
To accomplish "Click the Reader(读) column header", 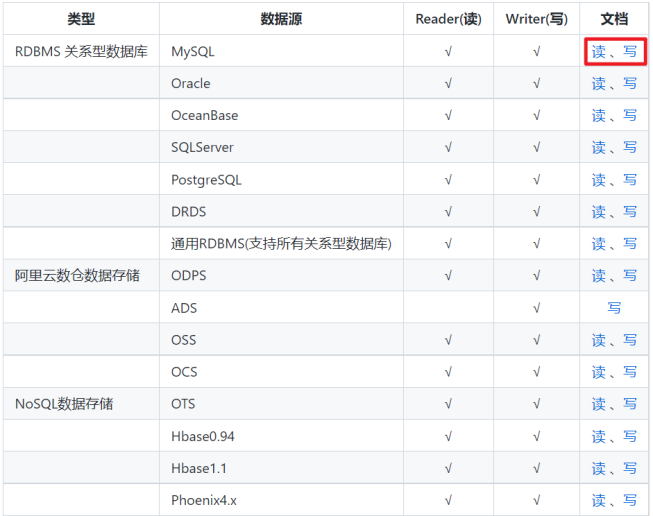I will pos(449,19).
